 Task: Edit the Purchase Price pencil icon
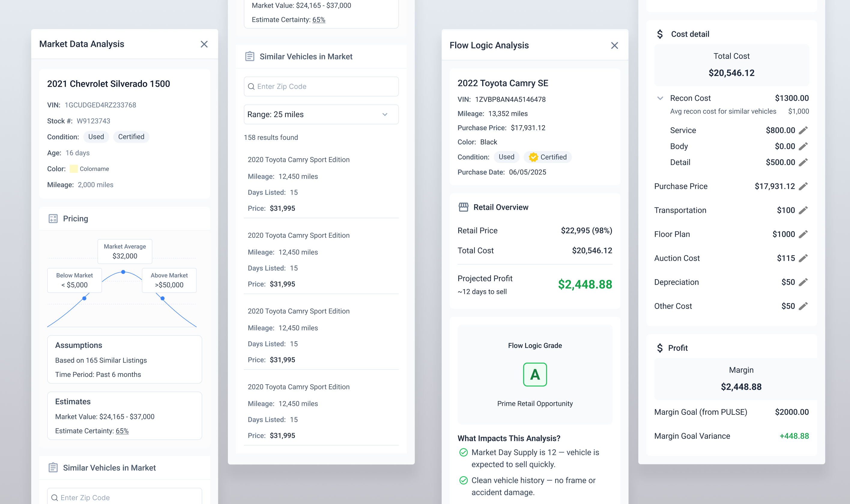(x=803, y=186)
